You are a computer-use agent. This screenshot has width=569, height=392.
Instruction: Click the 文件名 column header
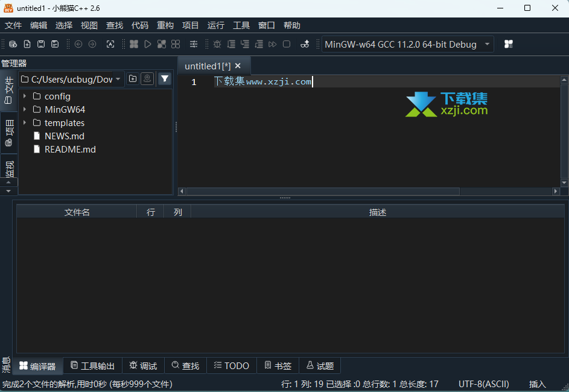77,212
